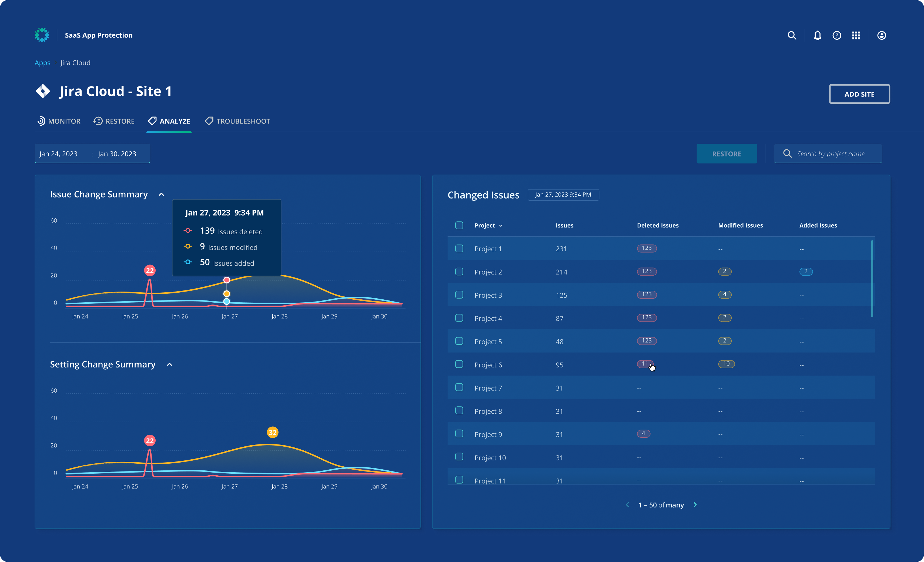Click the magnifier icon in project search field
The image size is (924, 562).
[x=787, y=153]
